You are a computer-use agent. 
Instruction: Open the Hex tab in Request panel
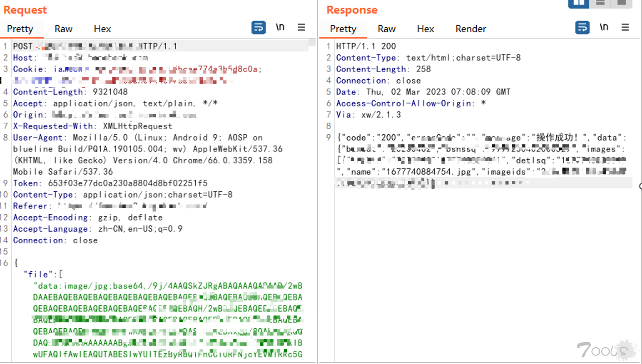click(102, 29)
